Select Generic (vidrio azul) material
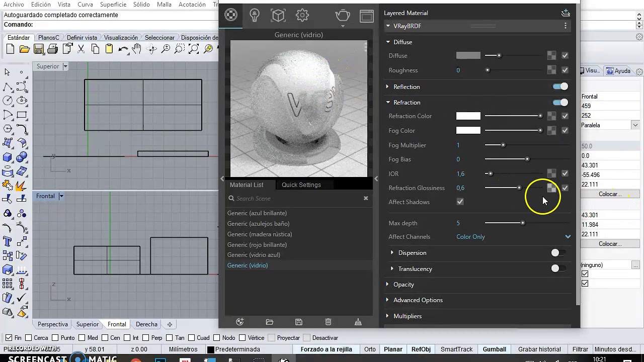This screenshot has width=644, height=362. click(254, 255)
